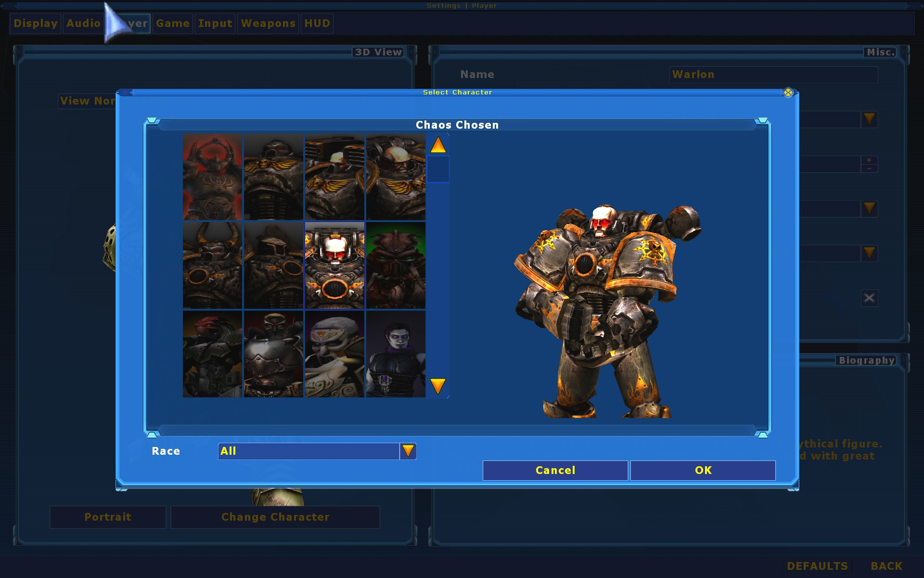Click the dropdown arrow beside the topmost Misc field
The height and width of the screenshot is (578, 924).
click(x=869, y=119)
